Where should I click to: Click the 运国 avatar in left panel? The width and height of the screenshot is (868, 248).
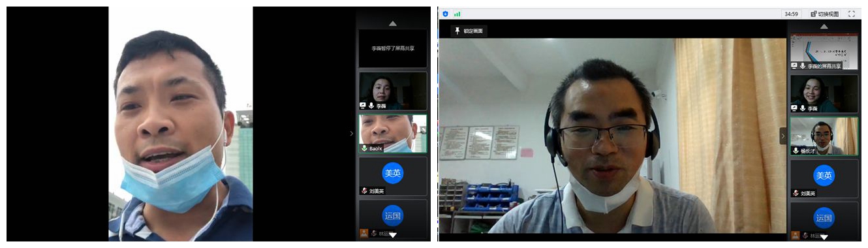[x=392, y=215]
